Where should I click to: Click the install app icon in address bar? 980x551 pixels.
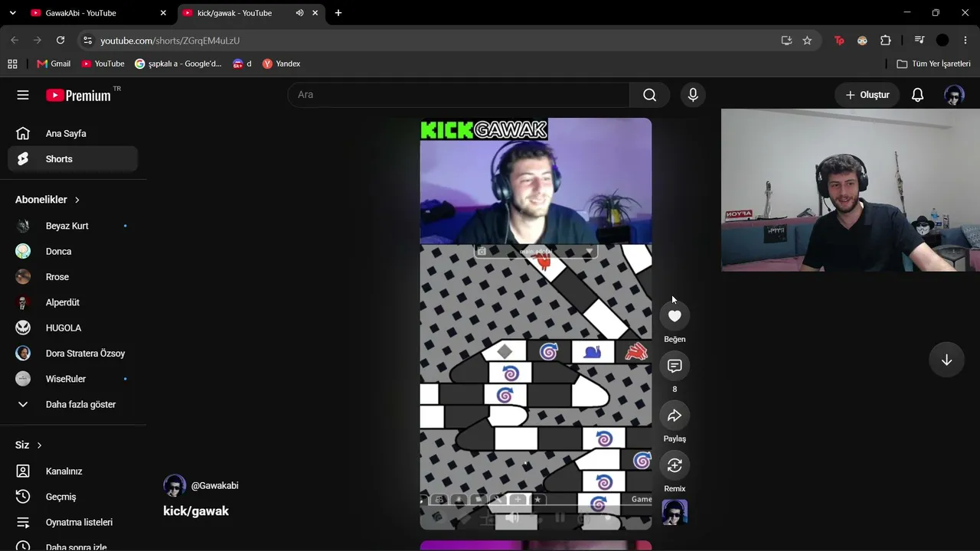786,41
